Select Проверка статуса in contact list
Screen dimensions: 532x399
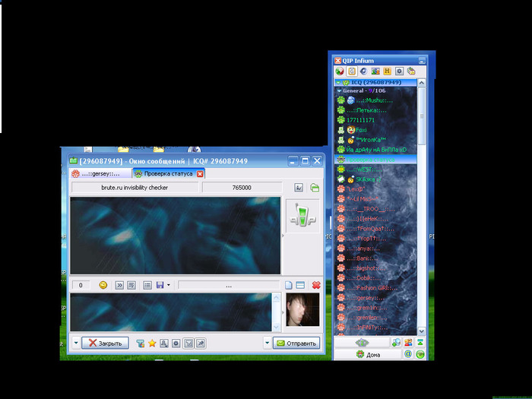coord(375,160)
